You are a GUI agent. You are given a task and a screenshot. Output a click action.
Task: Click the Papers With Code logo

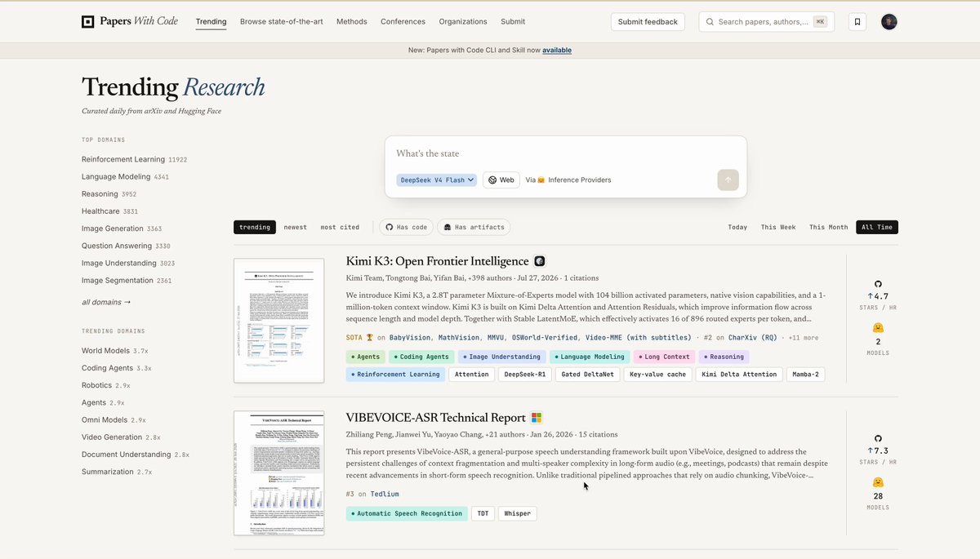(130, 21)
